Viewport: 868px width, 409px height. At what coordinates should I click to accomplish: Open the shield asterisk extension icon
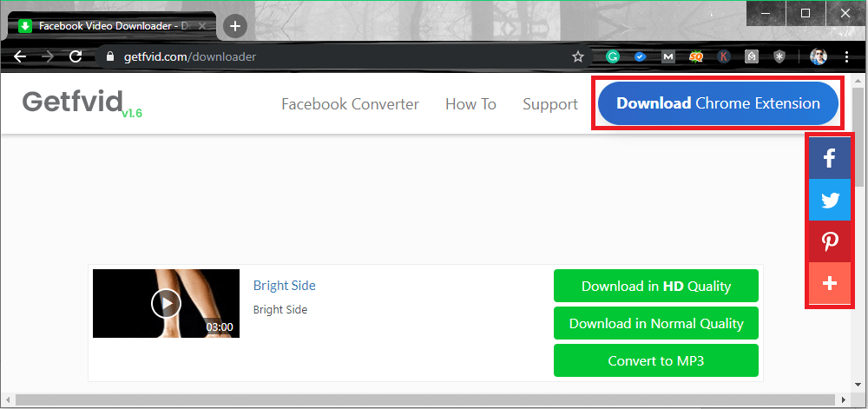[779, 56]
